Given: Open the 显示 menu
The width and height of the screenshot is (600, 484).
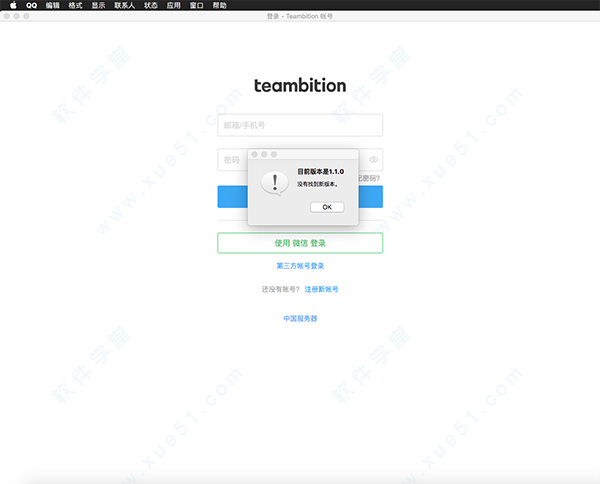Looking at the screenshot, I should [x=98, y=5].
